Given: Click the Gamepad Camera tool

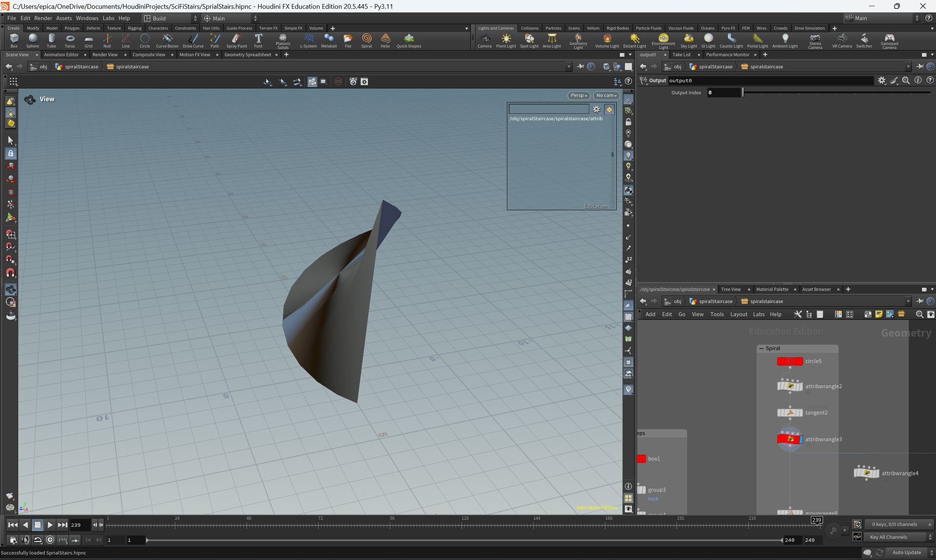Looking at the screenshot, I should pos(889,41).
